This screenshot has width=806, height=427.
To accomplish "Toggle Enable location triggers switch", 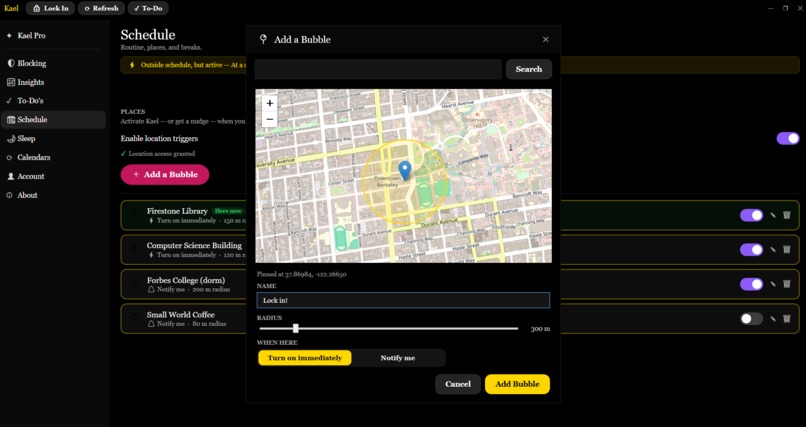I will (787, 138).
